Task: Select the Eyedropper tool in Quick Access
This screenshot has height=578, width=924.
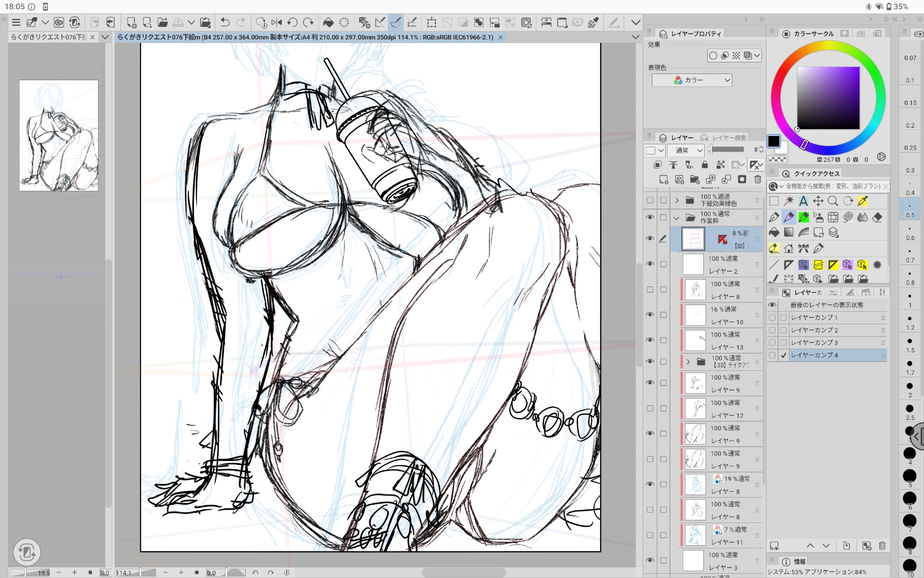Action: [x=863, y=201]
